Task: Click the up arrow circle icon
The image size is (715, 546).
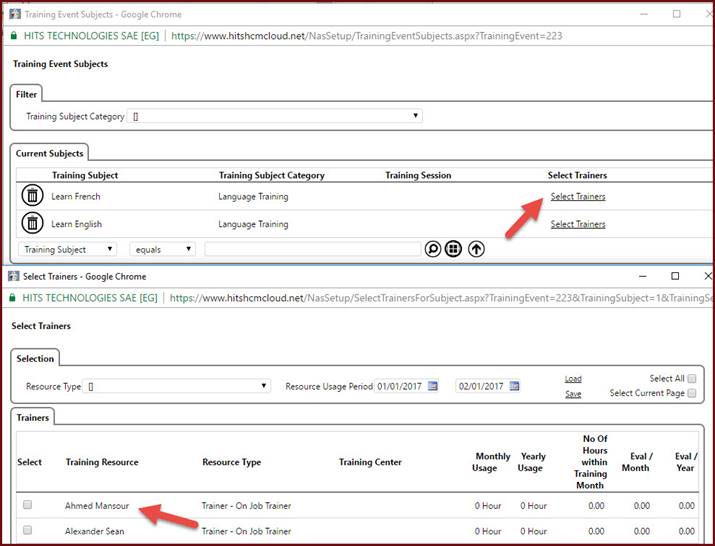Action: point(476,249)
